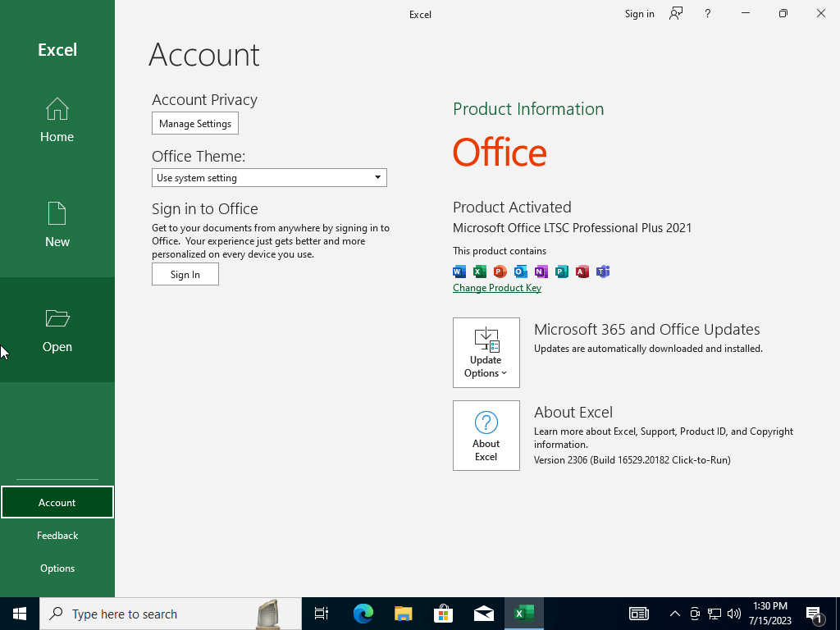Open Excel Options in the sidebar

pos(57,568)
